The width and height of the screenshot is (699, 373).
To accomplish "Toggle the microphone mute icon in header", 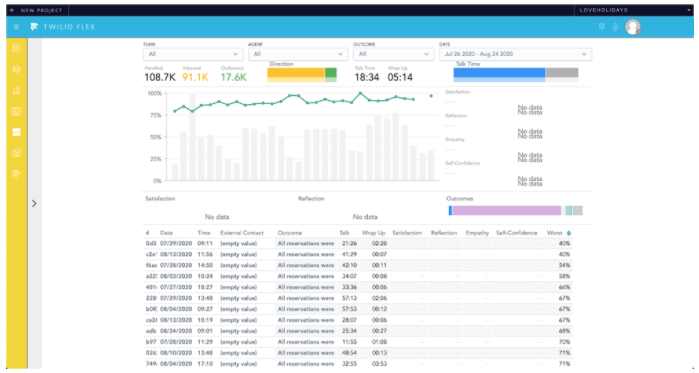I will coord(615,27).
